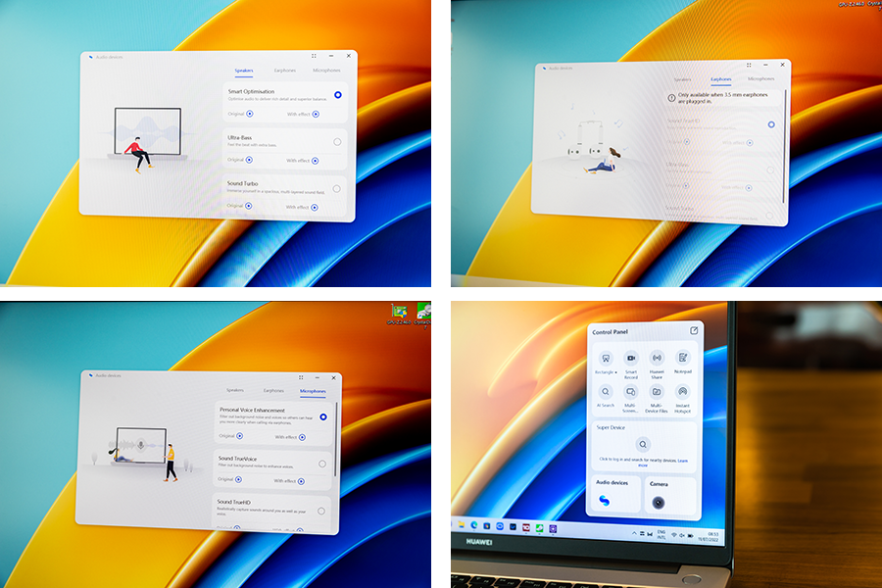This screenshot has width=882, height=588.
Task: Launch AI Search from Control Panel
Action: coord(606,391)
